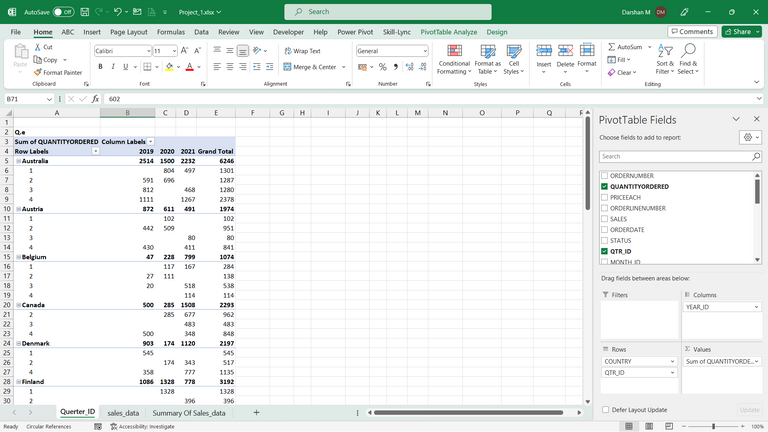Open the Name Box dropdown arrow
This screenshot has height=432, width=768.
tap(49, 99)
